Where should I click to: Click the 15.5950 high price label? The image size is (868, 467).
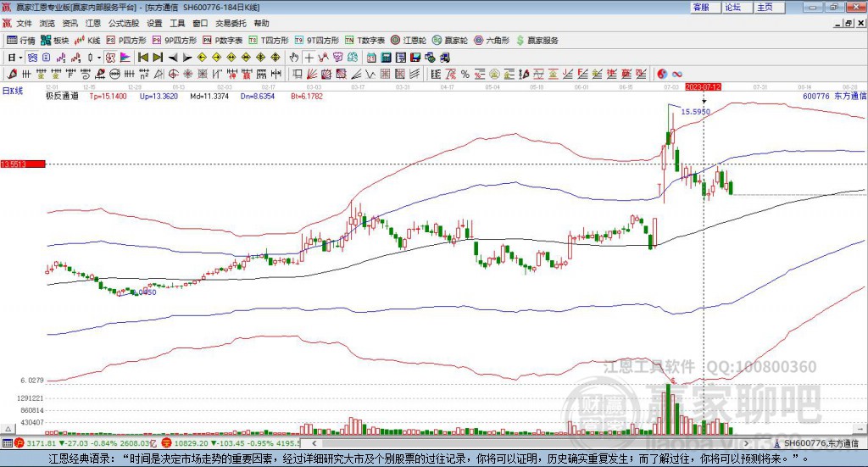(x=695, y=112)
